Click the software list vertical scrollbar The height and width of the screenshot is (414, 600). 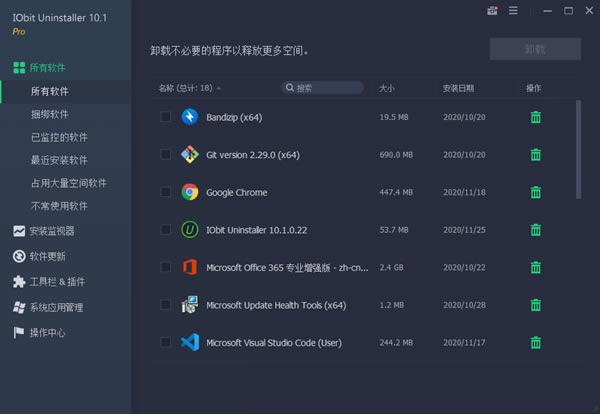point(578,149)
